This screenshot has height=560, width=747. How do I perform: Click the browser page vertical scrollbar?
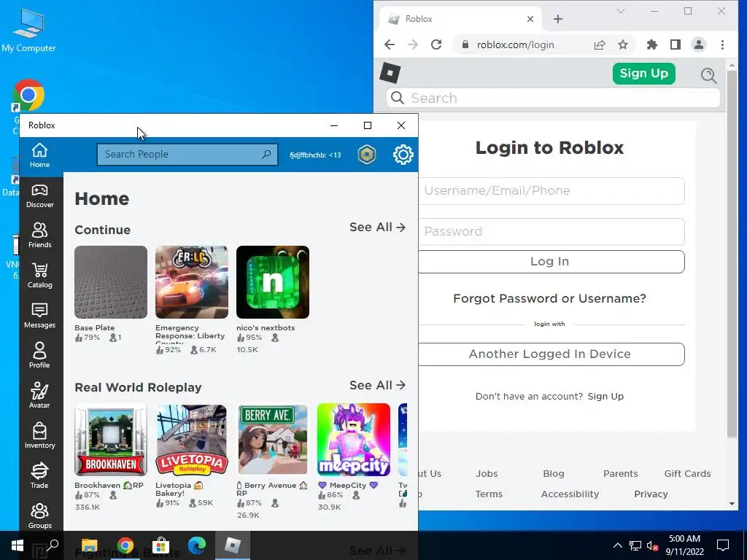point(732,254)
